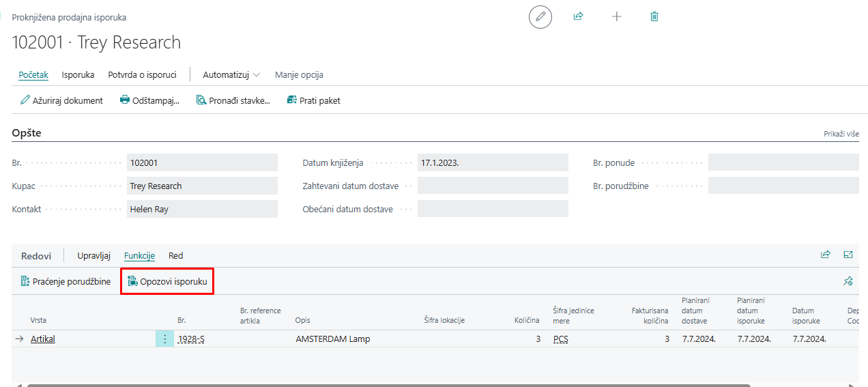Open the Potvrda o isporuci tab
This screenshot has width=868, height=387.
142,74
